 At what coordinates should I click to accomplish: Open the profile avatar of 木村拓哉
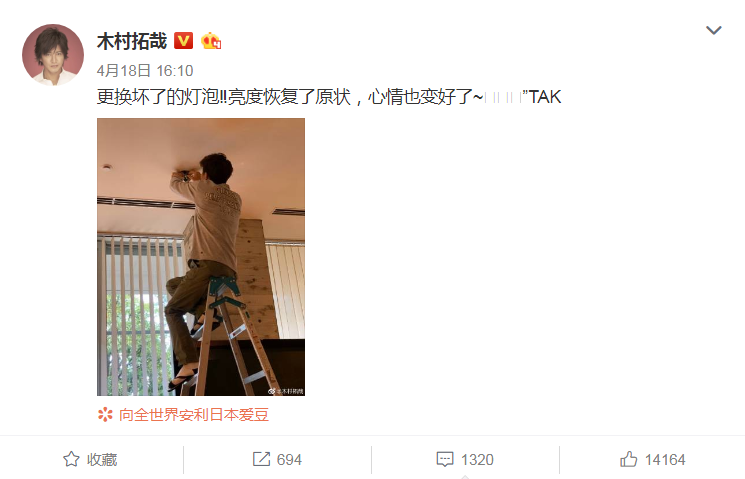[53, 55]
